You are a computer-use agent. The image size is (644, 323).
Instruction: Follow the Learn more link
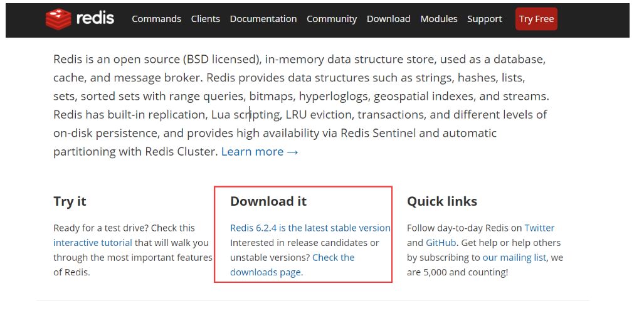[260, 152]
